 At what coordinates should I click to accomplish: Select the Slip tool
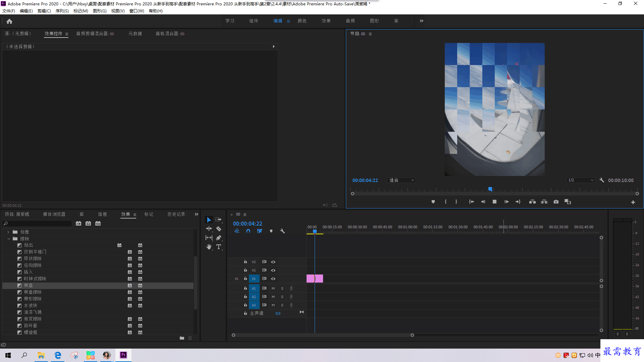[209, 238]
